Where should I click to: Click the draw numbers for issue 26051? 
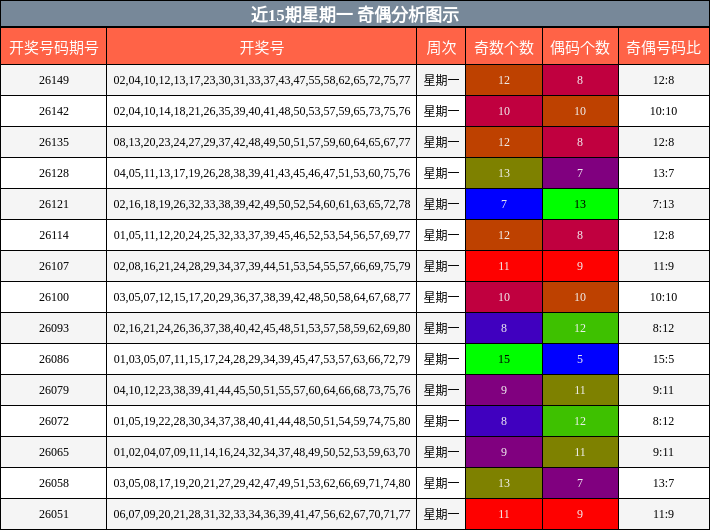coord(262,514)
